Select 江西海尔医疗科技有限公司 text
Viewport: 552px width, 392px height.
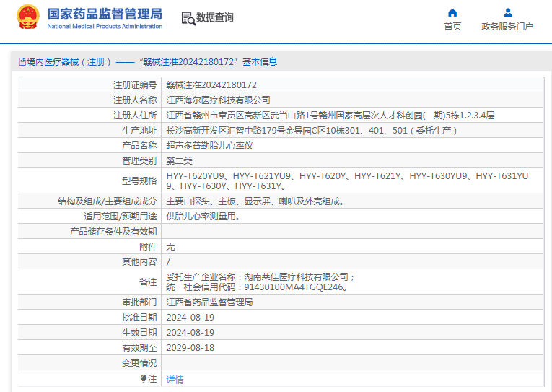218,100
